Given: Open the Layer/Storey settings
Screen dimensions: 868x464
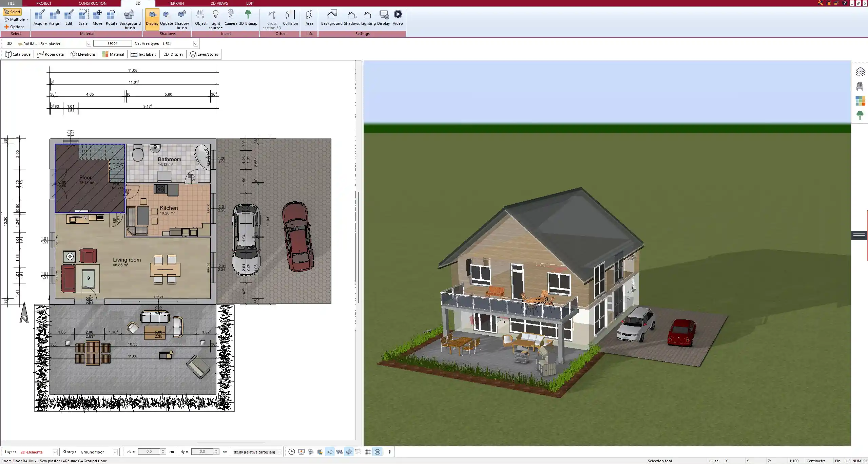Looking at the screenshot, I should (204, 54).
